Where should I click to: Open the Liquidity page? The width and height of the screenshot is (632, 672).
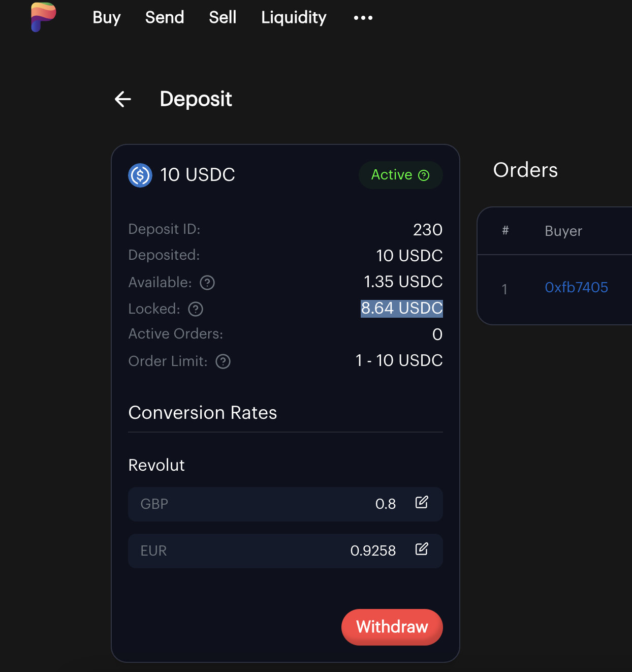294,18
